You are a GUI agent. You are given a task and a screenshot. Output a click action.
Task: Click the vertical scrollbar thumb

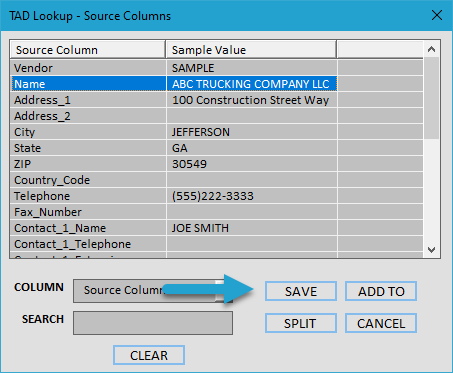[x=432, y=98]
